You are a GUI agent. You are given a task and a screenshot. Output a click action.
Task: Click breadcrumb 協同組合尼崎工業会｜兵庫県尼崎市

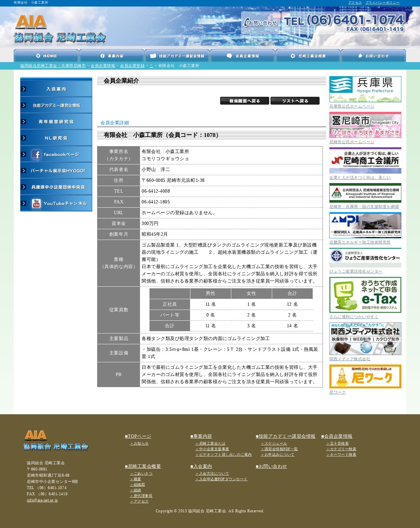[53, 66]
